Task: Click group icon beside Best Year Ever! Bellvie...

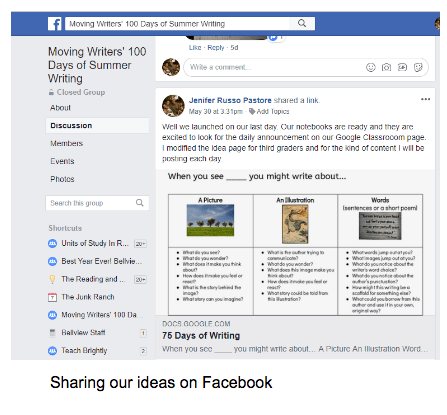Action: 52,261
